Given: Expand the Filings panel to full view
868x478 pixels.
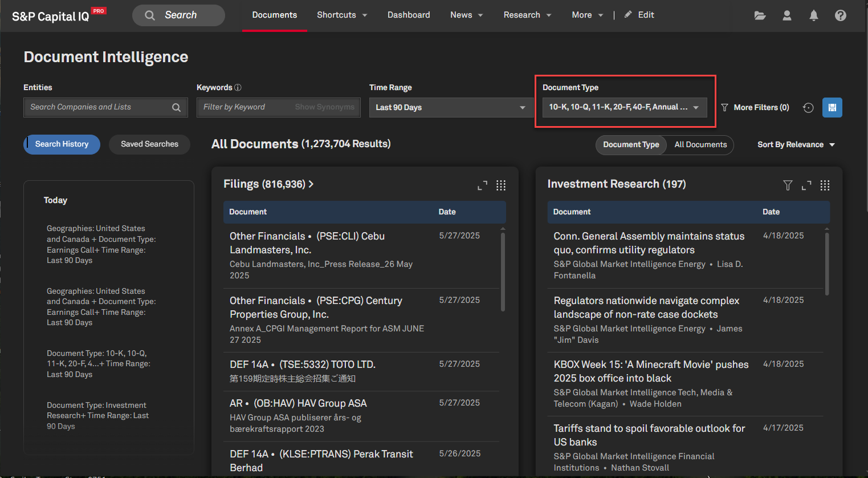Looking at the screenshot, I should coord(482,185).
